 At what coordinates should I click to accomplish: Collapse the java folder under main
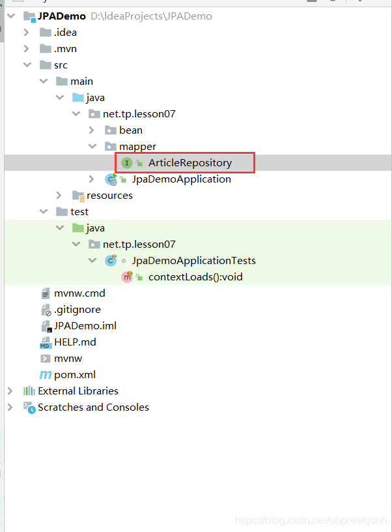coord(60,97)
